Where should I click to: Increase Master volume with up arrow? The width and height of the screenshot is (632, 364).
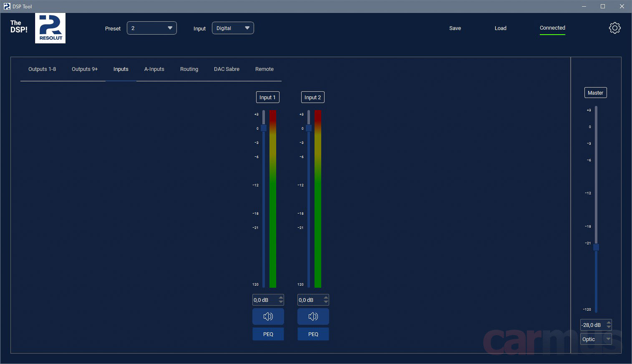point(609,323)
